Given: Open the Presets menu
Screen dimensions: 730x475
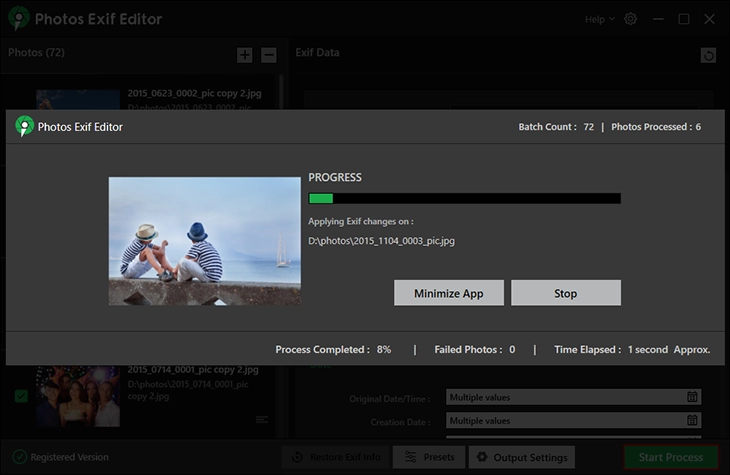Looking at the screenshot, I should 430,457.
